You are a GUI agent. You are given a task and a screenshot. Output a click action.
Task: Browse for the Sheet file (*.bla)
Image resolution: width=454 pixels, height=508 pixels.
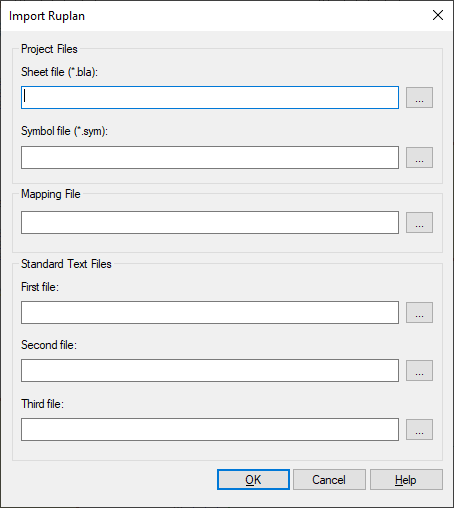coord(419,97)
